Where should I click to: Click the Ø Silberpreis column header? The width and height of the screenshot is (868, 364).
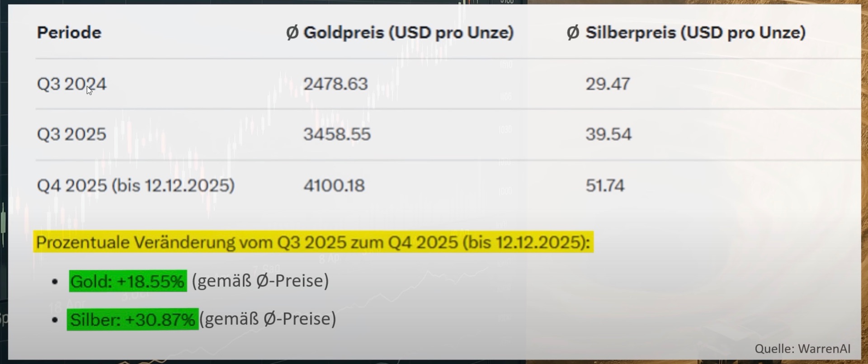(x=686, y=33)
